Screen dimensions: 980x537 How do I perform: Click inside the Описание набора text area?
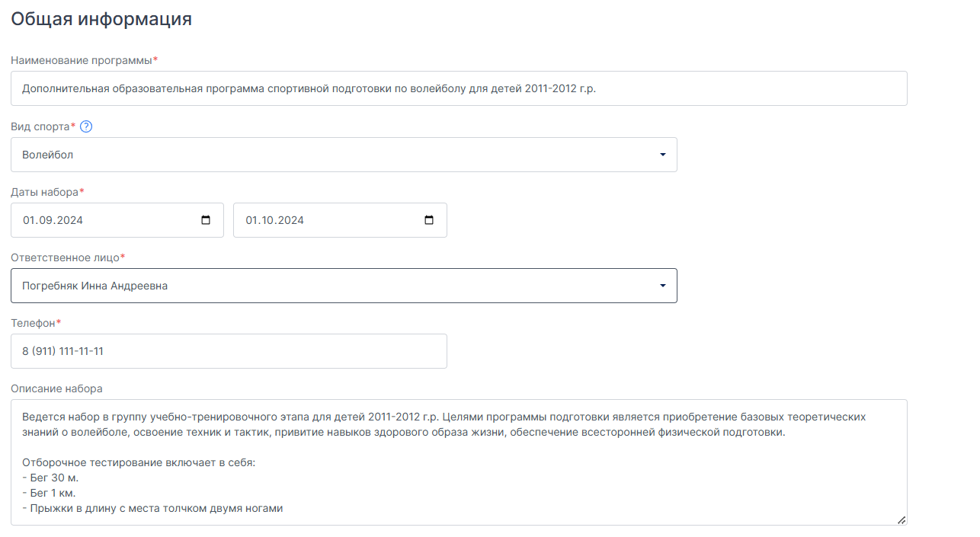pos(459,462)
